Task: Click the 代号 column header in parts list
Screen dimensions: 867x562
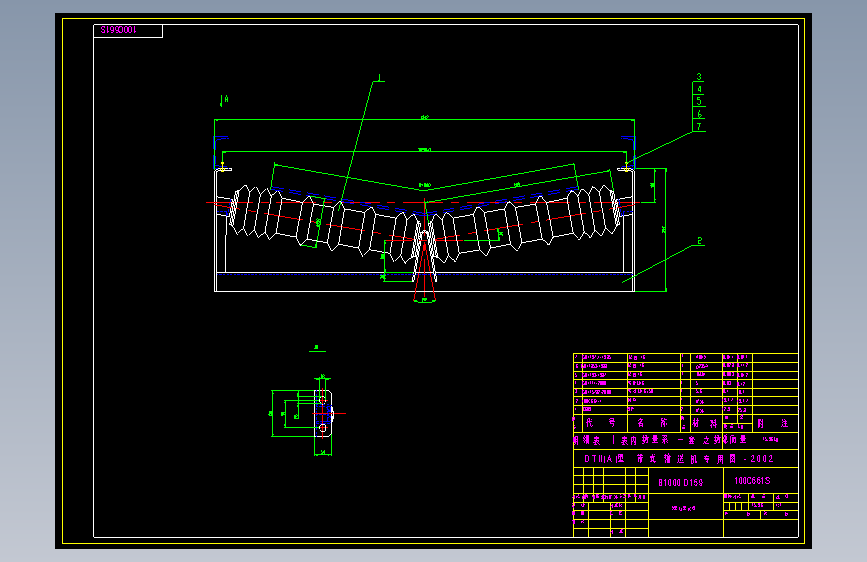Action: 600,423
